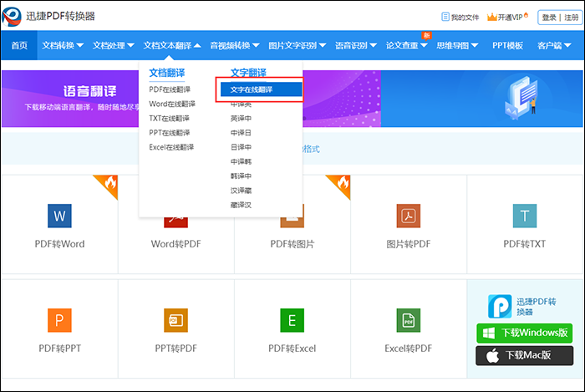This screenshot has width=585, height=392.
Task: Click the Excel转PDF label
Action: point(409,349)
